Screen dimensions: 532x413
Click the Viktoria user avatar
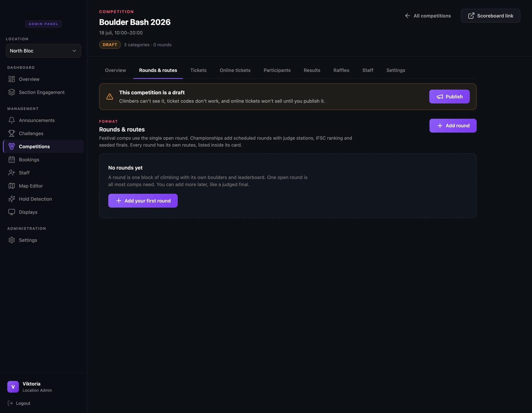pos(13,387)
